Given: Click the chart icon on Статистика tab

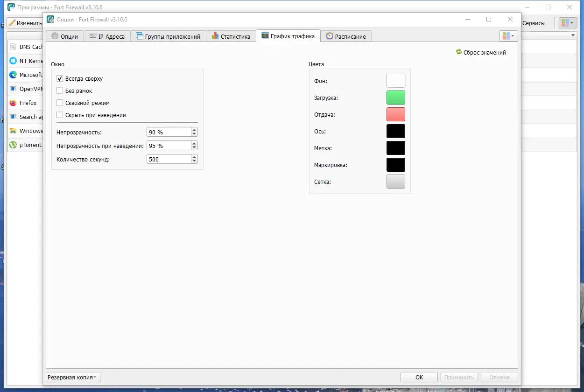Looking at the screenshot, I should click(x=215, y=36).
